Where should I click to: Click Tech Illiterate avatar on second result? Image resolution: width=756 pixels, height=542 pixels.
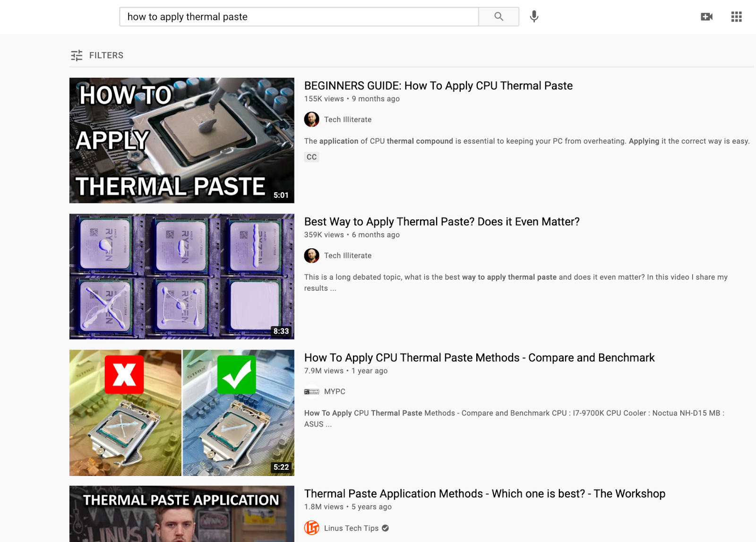(x=312, y=255)
